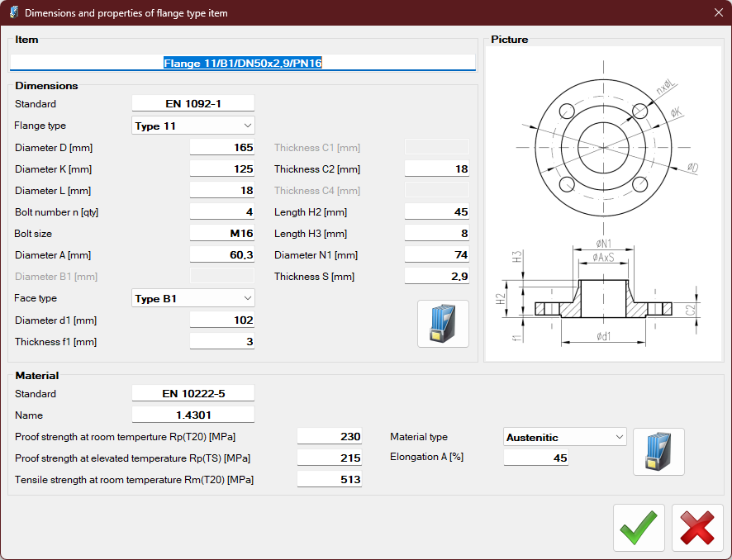Click the app icon in title bar

pyautogui.click(x=13, y=12)
